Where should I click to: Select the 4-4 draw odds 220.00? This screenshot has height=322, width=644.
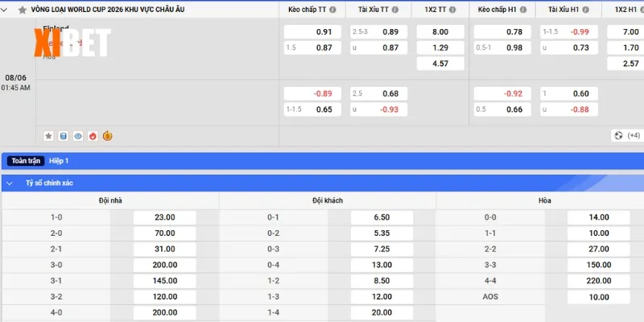(598, 281)
